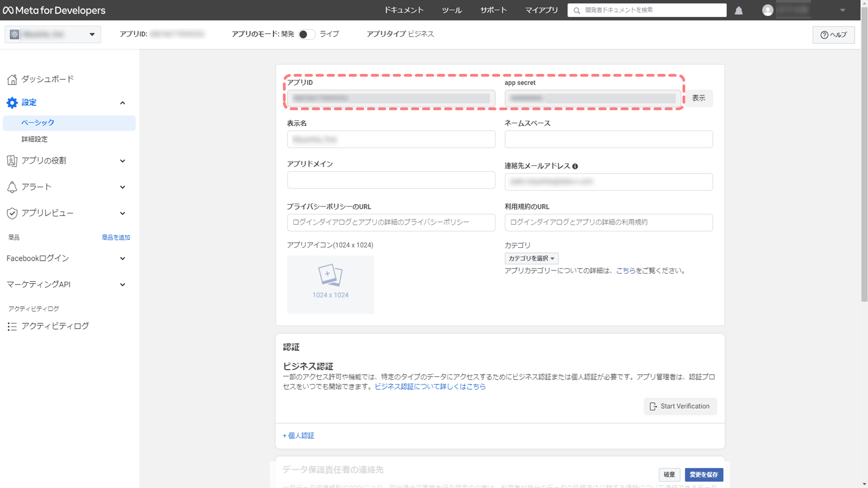Open the こちら link about app categories
Screen dimensions: 868x488
click(x=626, y=271)
